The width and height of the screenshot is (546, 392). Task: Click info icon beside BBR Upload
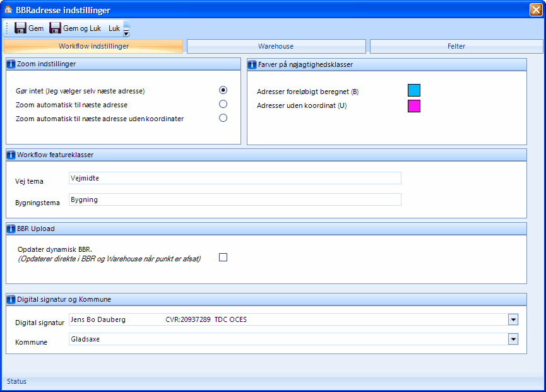click(11, 229)
